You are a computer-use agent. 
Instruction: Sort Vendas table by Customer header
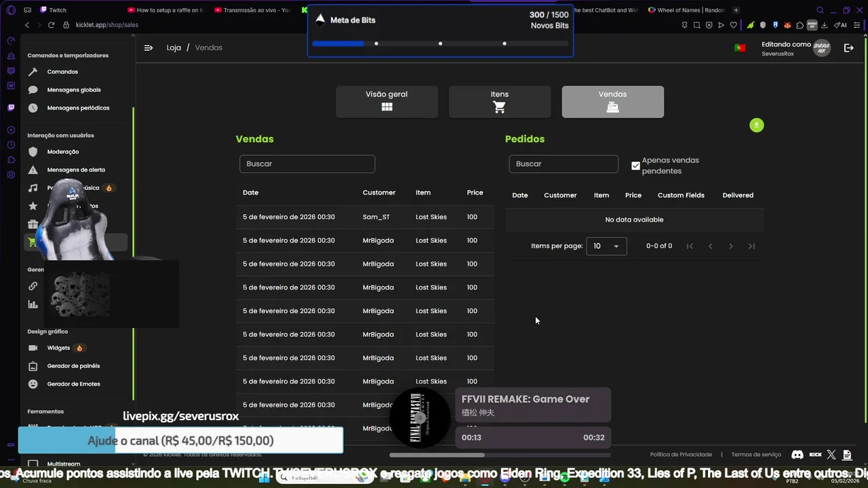pos(379,192)
